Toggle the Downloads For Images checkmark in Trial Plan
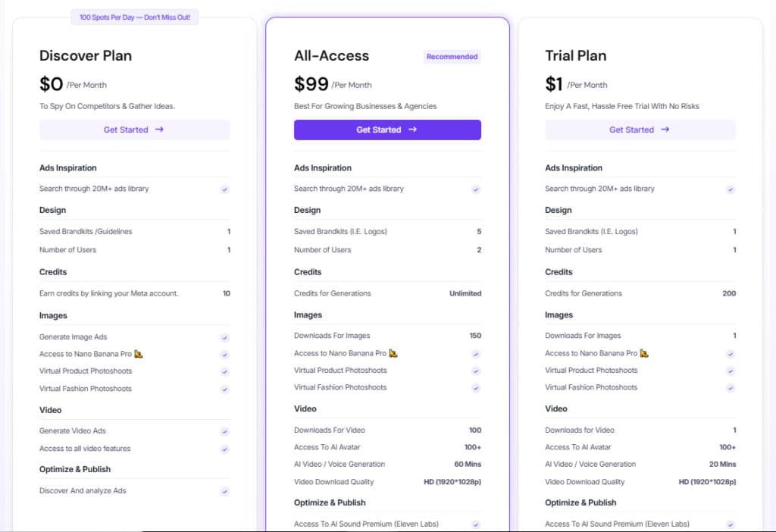 pyautogui.click(x=731, y=336)
